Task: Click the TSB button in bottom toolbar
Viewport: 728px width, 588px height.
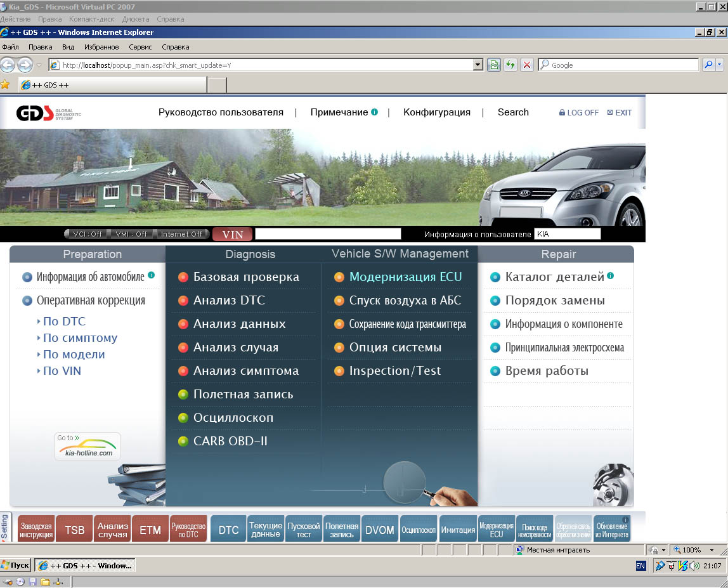Action: tap(74, 530)
